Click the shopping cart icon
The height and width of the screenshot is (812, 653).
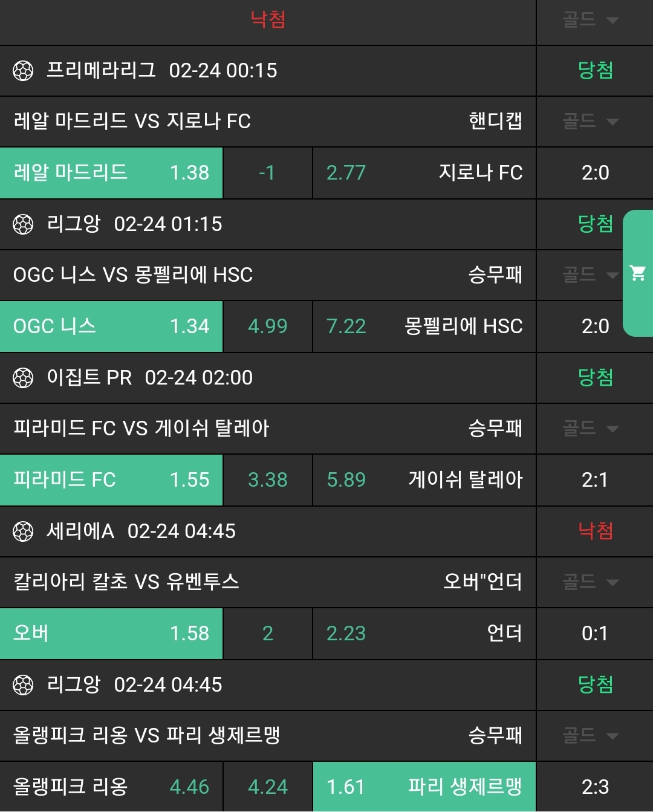[638, 273]
